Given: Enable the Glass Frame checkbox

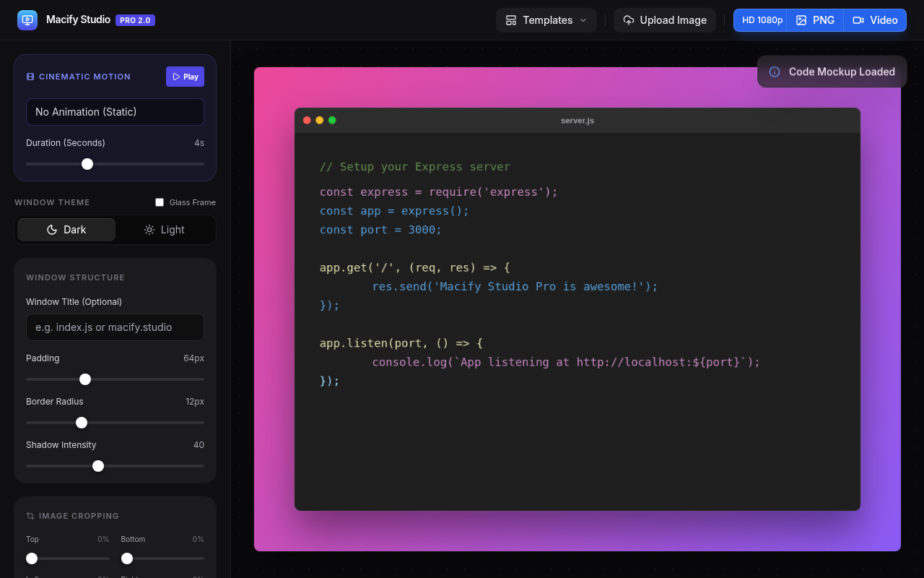Looking at the screenshot, I should pos(160,202).
